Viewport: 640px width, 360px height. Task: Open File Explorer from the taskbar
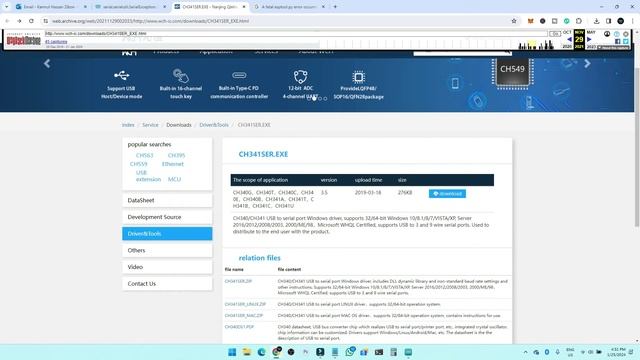pyautogui.click(x=247, y=352)
